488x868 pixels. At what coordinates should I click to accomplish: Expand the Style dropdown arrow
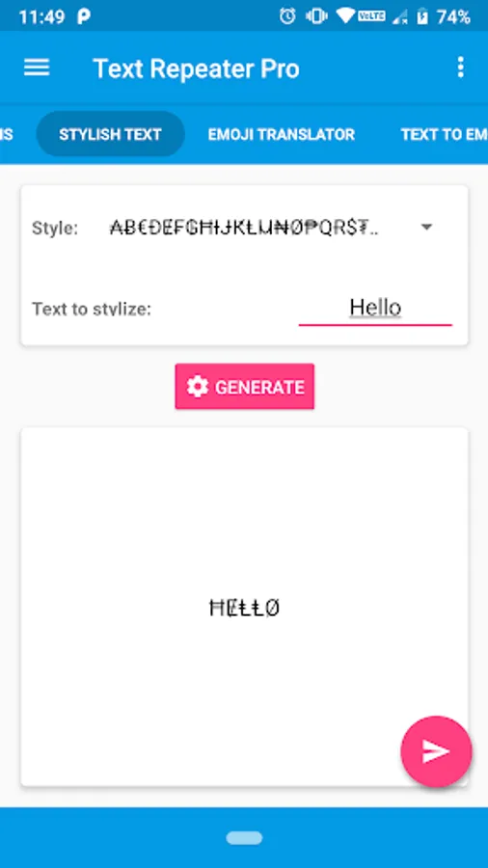point(426,227)
